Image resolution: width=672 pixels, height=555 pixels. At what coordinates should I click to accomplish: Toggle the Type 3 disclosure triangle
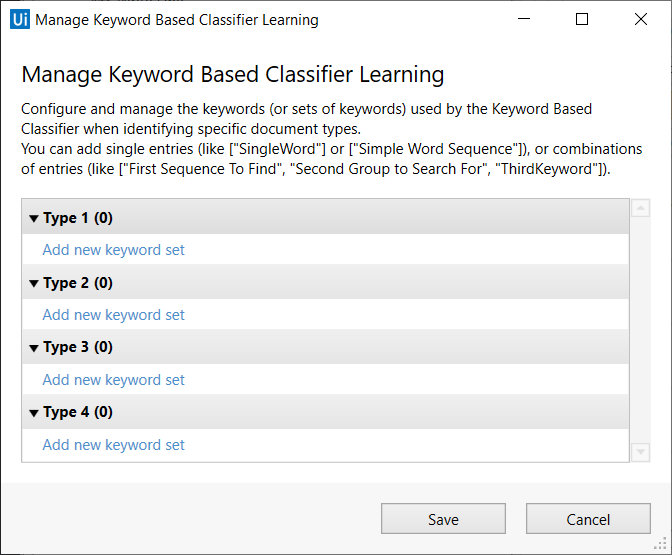pyautogui.click(x=34, y=348)
